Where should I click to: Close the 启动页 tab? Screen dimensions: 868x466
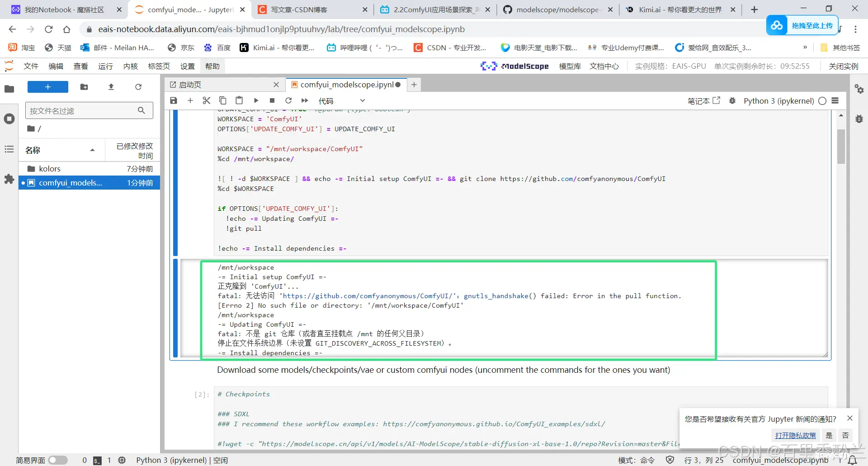[x=276, y=85]
